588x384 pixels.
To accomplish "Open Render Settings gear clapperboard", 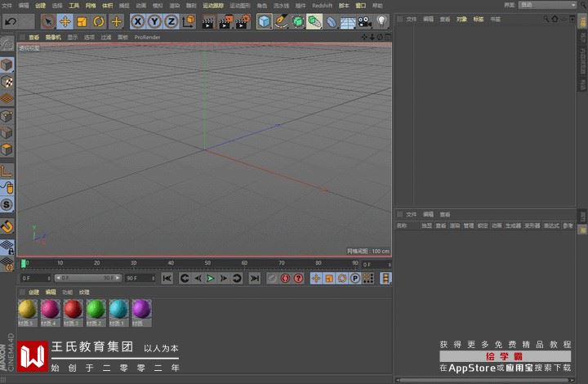I will coord(243,22).
